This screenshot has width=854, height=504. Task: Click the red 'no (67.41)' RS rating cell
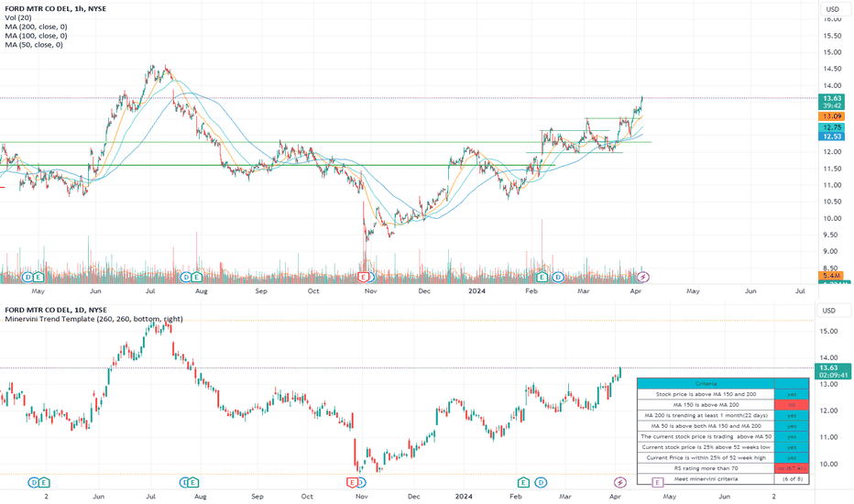click(792, 468)
